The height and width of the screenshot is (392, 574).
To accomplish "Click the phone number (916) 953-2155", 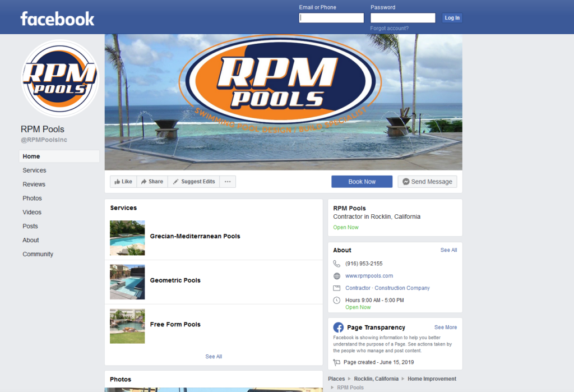I will 364,264.
